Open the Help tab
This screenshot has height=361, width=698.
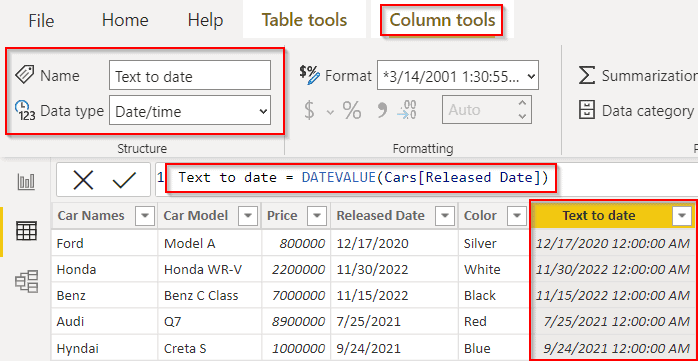click(205, 20)
